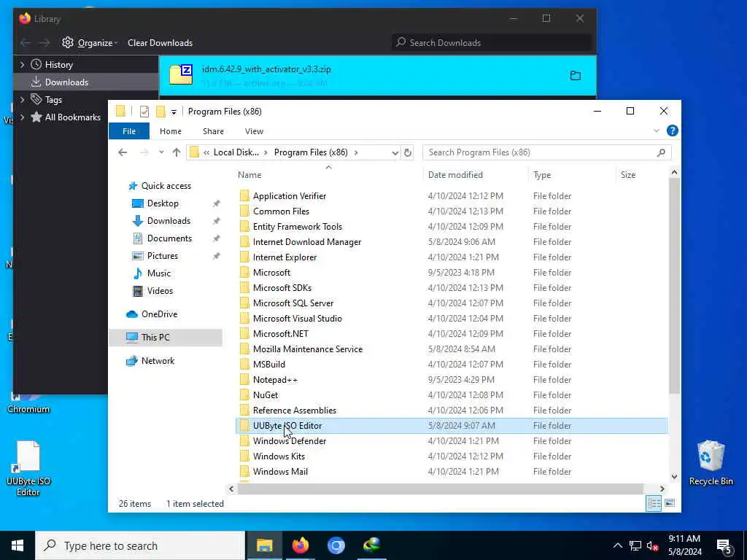The width and height of the screenshot is (747, 560).
Task: Open Videos in the navigation pane
Action: [160, 291]
